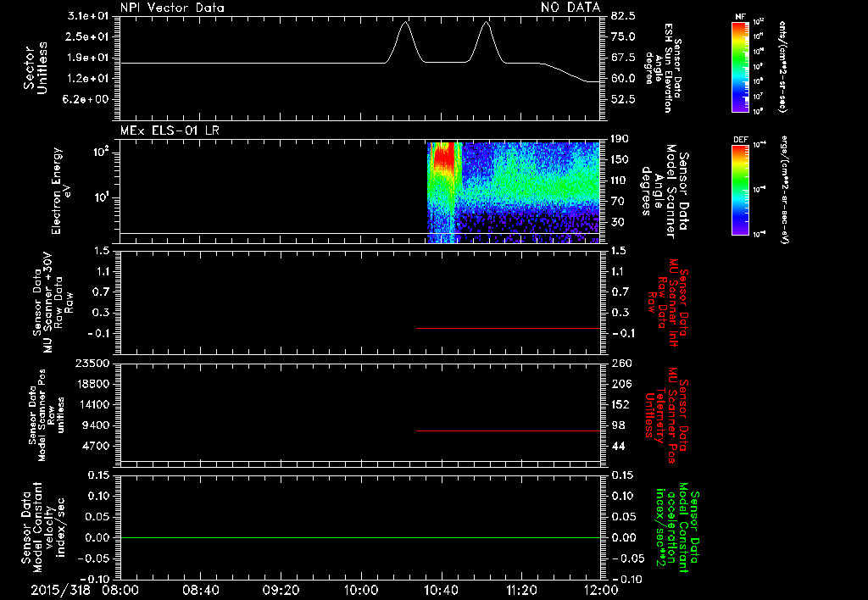Image resolution: width=868 pixels, height=600 pixels.
Task: Click the 'Model Scanner Pos Raw unitless' axis label
Action: (47, 415)
